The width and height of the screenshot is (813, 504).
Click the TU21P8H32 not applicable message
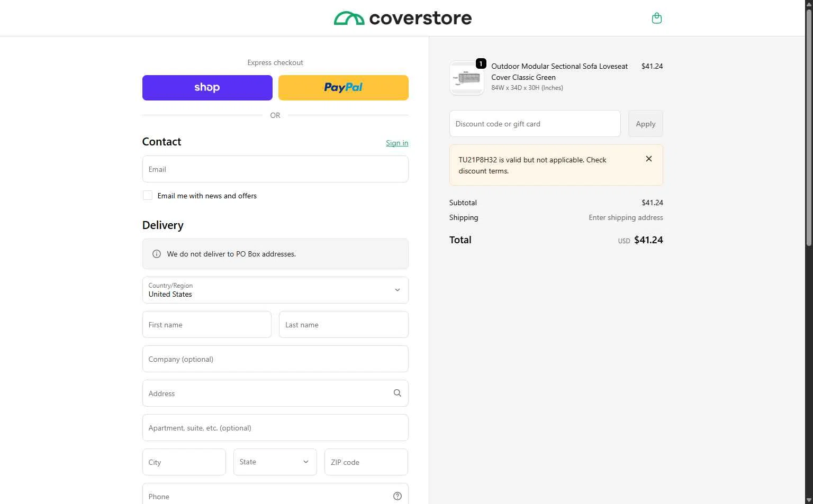point(532,165)
